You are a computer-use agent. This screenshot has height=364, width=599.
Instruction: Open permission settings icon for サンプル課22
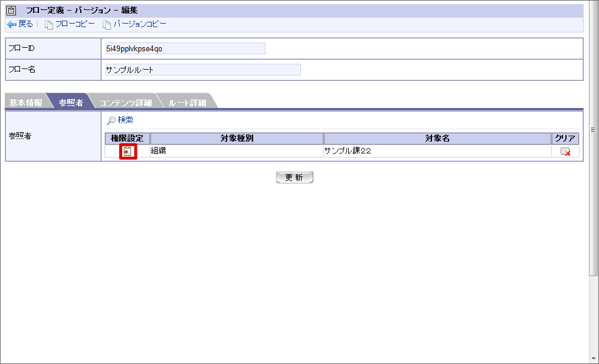coord(127,151)
